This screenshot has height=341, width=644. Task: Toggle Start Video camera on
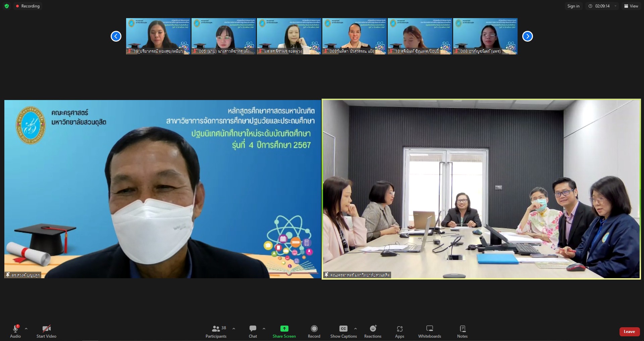tap(46, 331)
